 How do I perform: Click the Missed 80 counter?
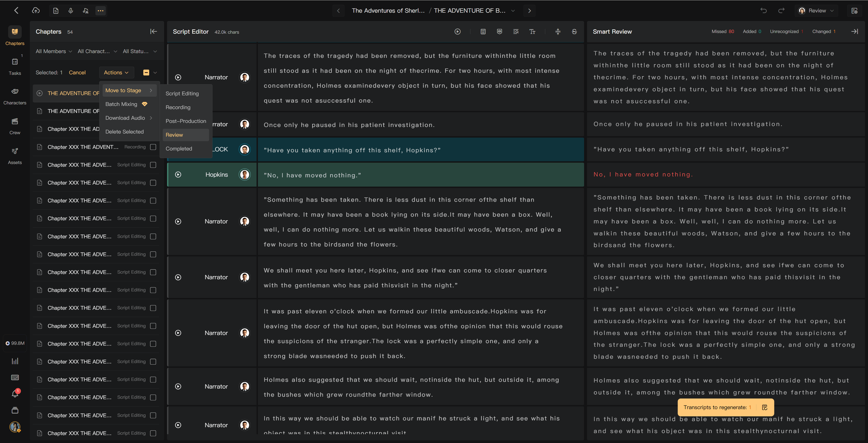point(723,31)
